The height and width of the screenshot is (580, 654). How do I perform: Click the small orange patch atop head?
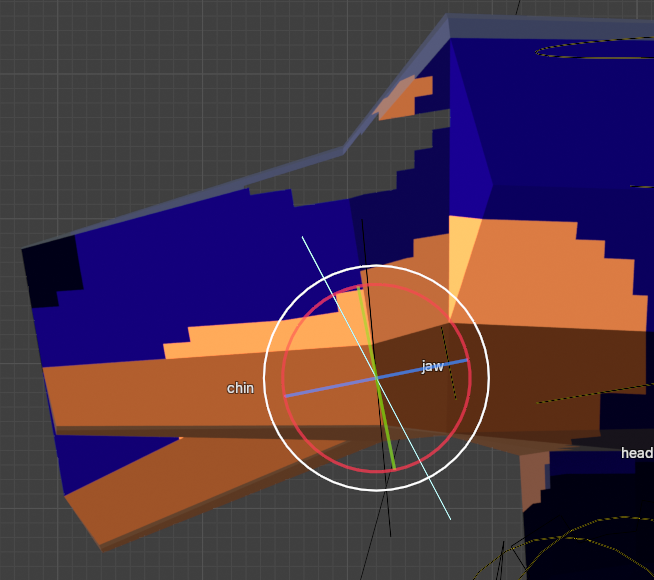pos(408,97)
